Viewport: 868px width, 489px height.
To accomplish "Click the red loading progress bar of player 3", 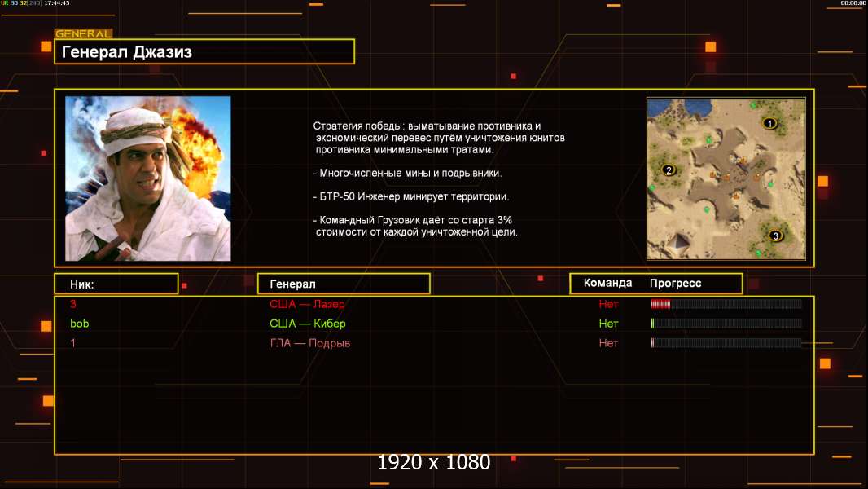I will [726, 303].
